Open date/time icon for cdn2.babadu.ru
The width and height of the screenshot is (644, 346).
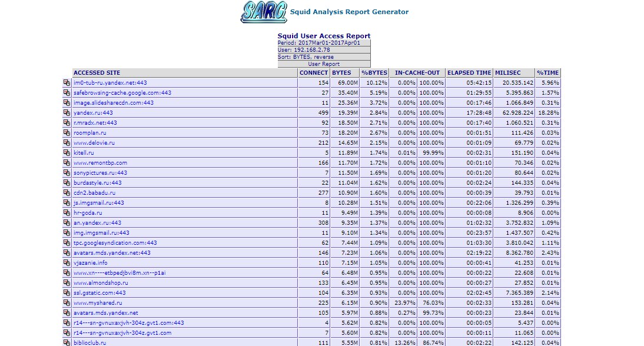click(67, 192)
